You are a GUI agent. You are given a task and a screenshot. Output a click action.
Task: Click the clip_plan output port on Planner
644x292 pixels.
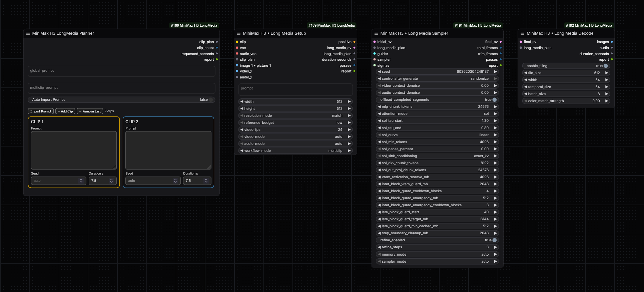point(217,42)
